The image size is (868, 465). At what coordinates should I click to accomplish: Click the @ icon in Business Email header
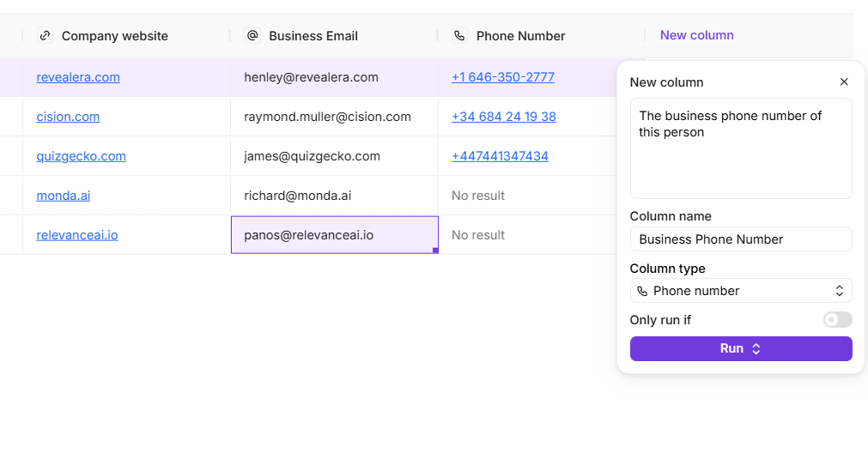point(252,36)
